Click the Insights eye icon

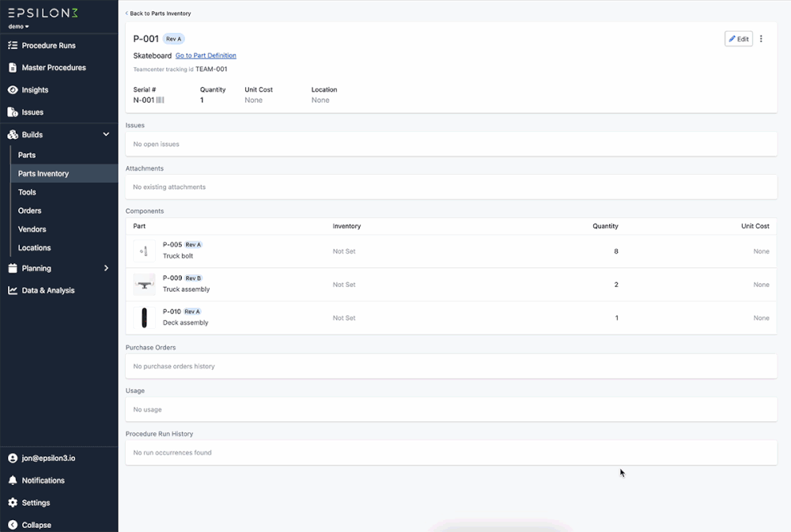point(13,89)
